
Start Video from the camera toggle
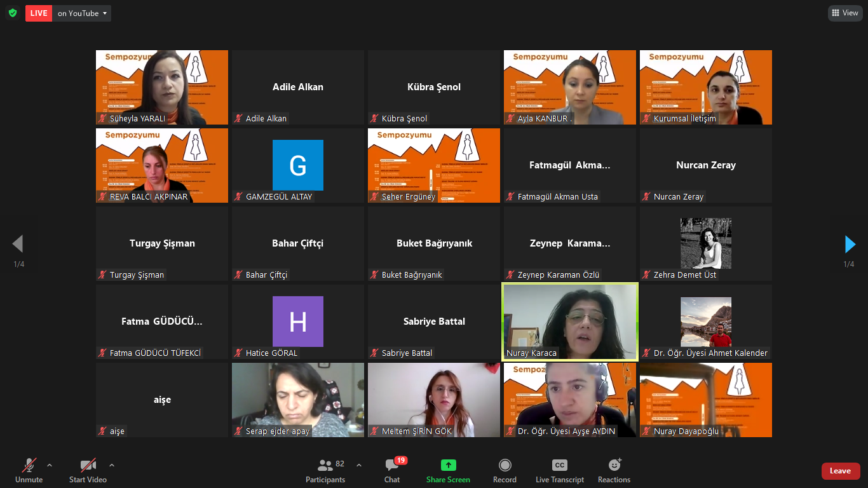click(88, 466)
